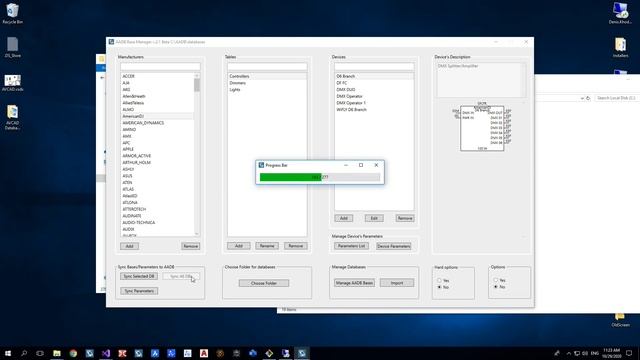Select APPLE in the Manufacturers list
The height and width of the screenshot is (360, 640).
[157, 149]
